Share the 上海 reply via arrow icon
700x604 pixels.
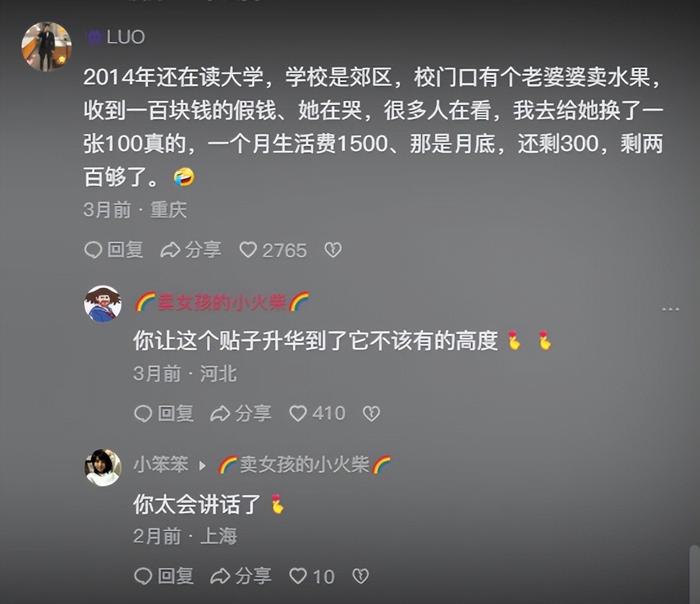(220, 576)
